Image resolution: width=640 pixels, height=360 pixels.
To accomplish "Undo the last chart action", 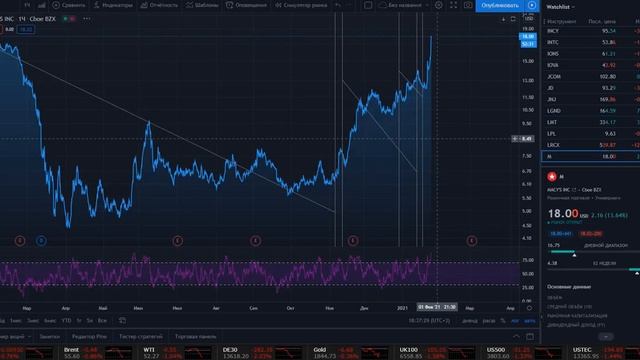I will tap(338, 5).
